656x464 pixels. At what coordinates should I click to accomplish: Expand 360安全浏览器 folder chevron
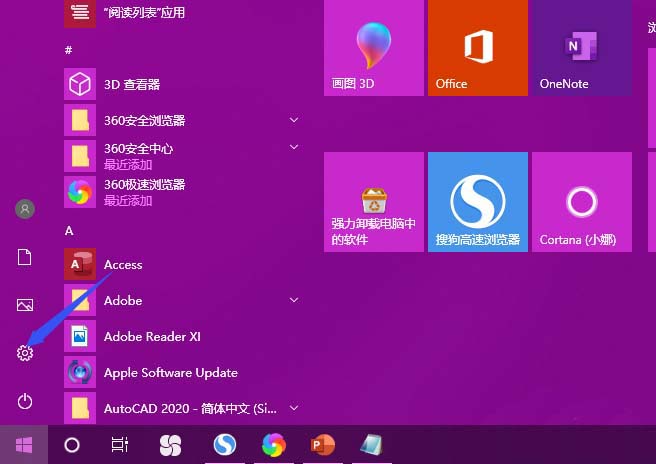[294, 120]
